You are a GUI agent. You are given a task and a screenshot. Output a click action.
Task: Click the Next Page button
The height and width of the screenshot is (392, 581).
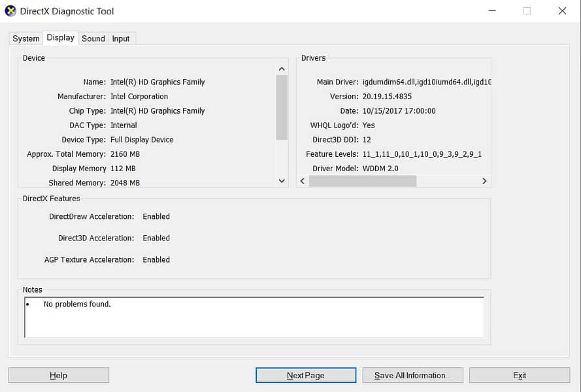(305, 375)
